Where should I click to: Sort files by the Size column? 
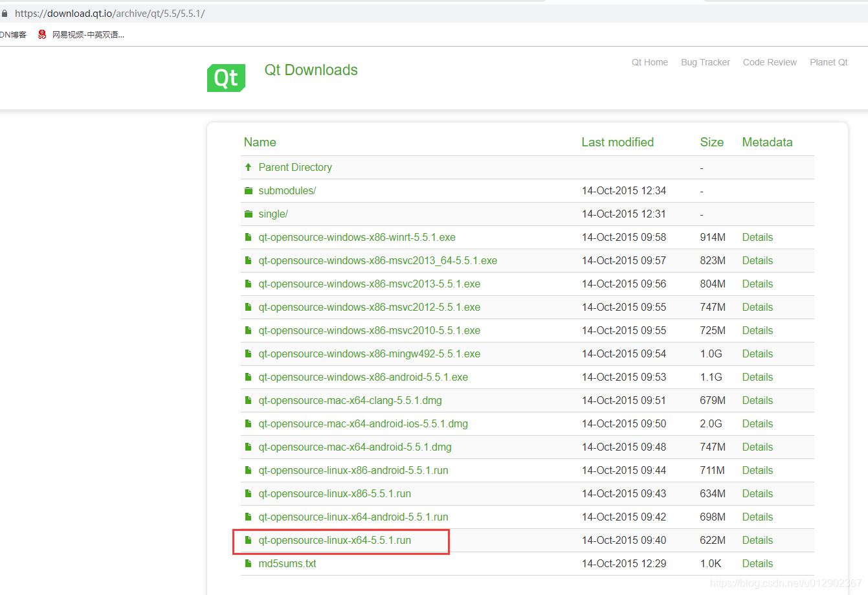pos(711,142)
